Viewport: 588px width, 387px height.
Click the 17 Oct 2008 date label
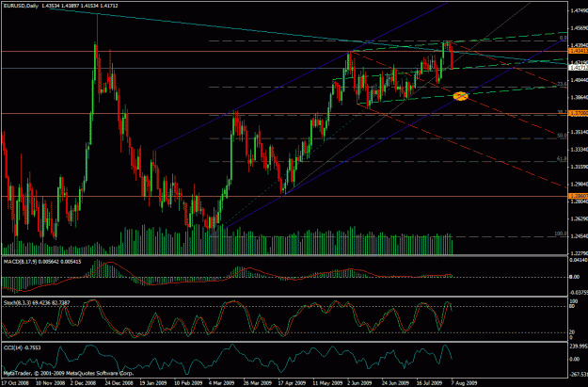tap(15, 383)
